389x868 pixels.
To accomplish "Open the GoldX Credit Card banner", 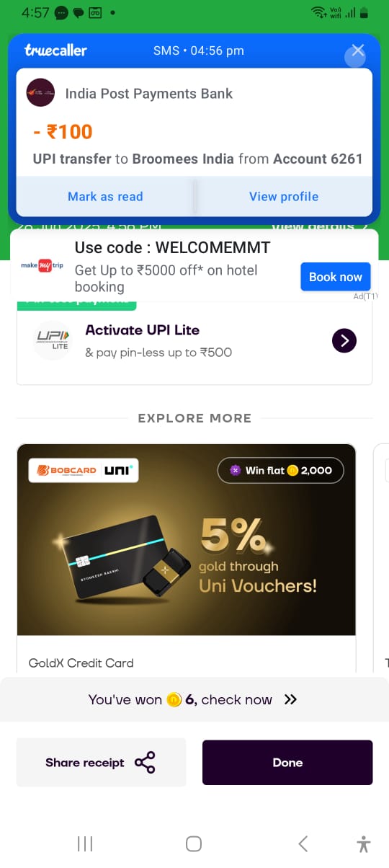I will click(x=187, y=539).
